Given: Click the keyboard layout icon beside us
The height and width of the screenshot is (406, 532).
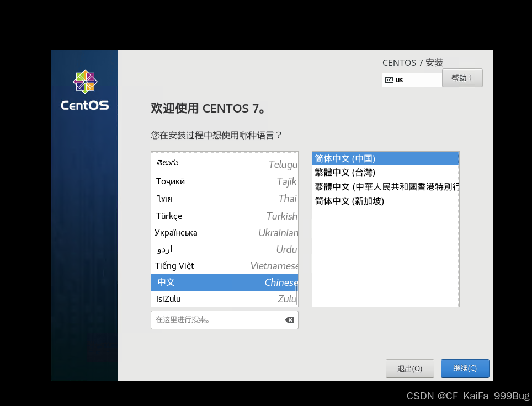Looking at the screenshot, I should tap(389, 80).
